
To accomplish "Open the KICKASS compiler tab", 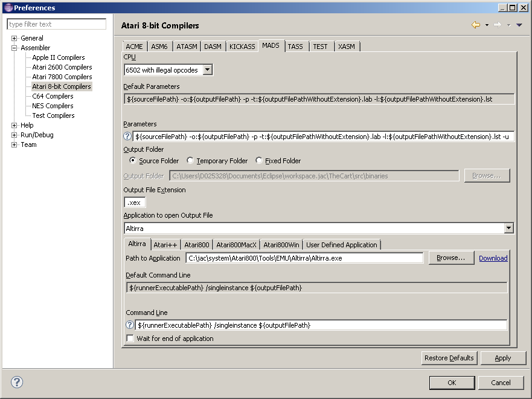I will (x=242, y=47).
